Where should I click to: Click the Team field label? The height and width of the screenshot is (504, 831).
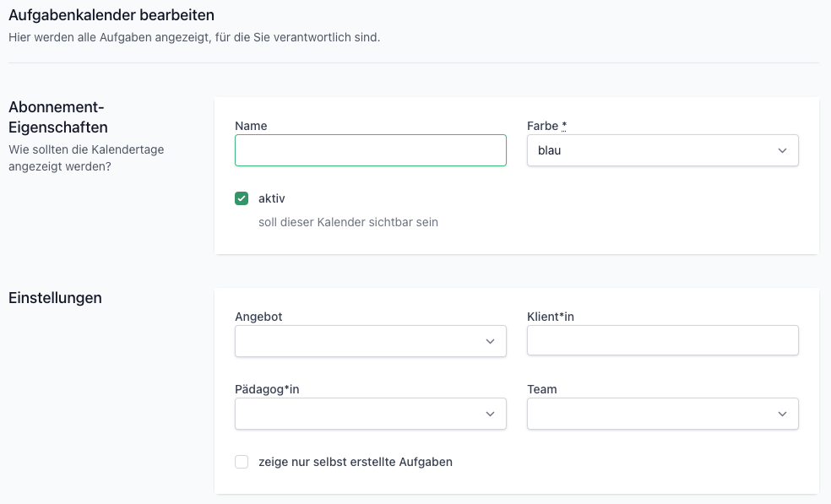(x=541, y=389)
